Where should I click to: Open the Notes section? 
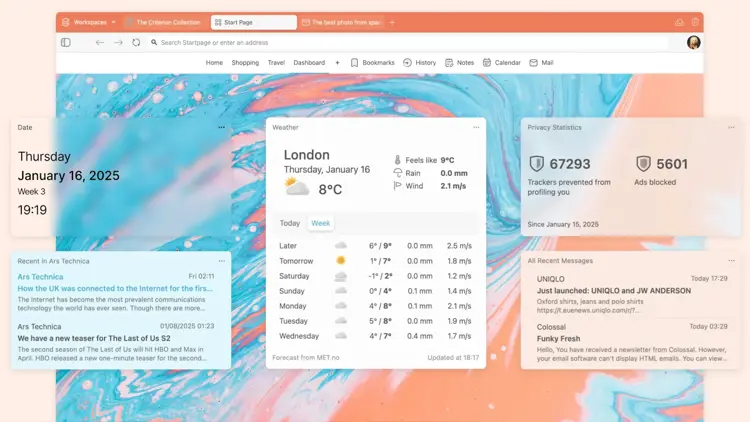pos(459,63)
